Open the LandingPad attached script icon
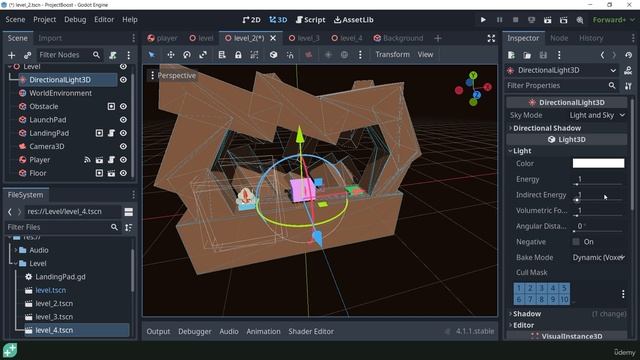This screenshot has height=360, width=640. (111, 133)
